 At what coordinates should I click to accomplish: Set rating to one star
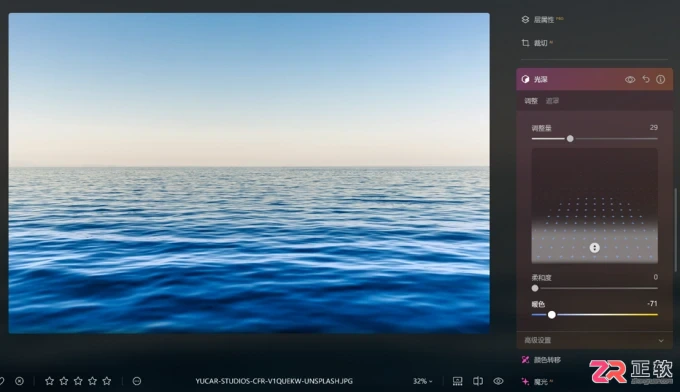click(x=49, y=381)
